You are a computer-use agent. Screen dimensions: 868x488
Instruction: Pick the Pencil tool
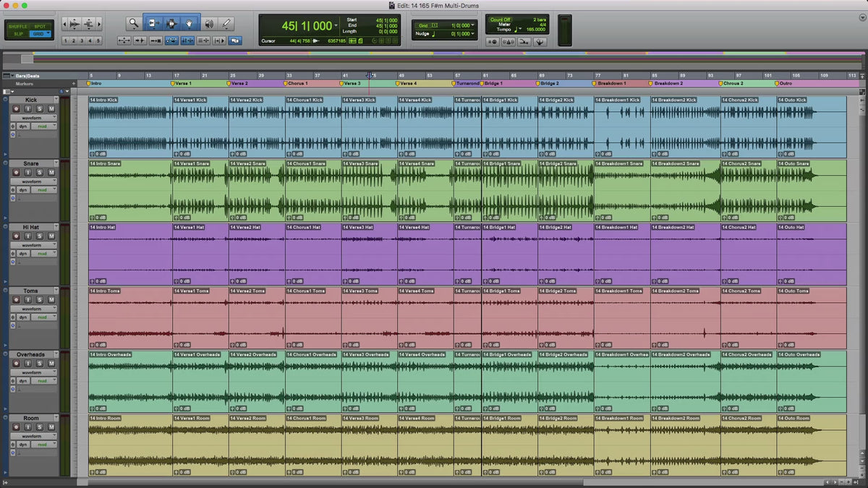tap(226, 24)
